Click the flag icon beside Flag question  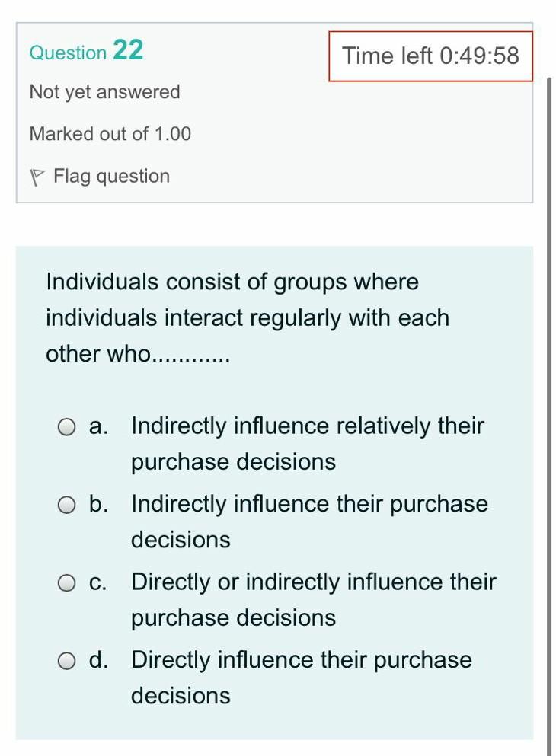pos(37,177)
